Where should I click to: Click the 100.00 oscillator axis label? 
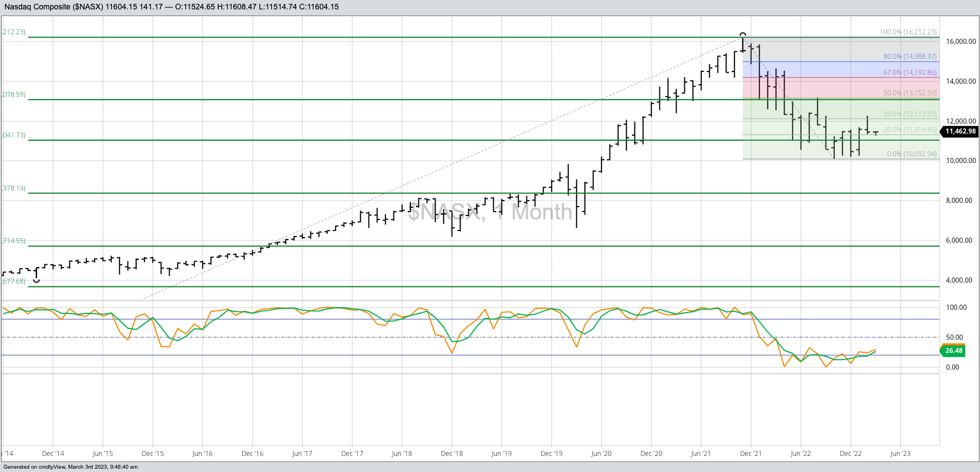[956, 307]
